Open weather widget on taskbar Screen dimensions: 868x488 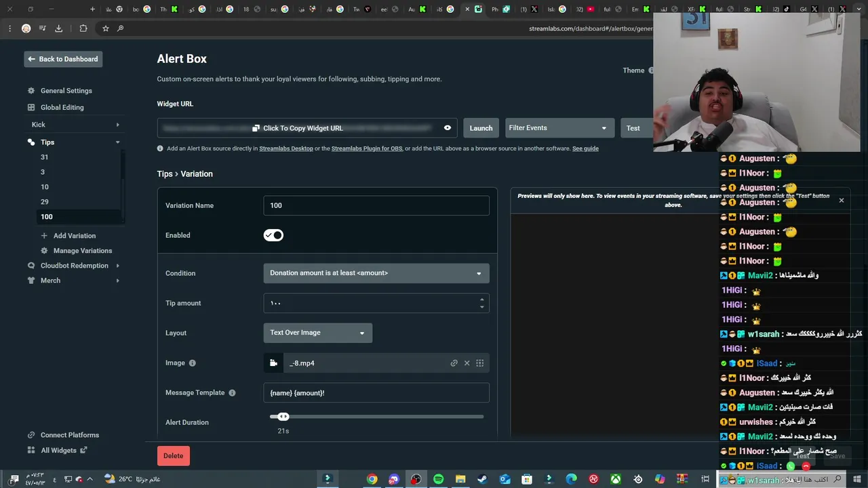132,479
